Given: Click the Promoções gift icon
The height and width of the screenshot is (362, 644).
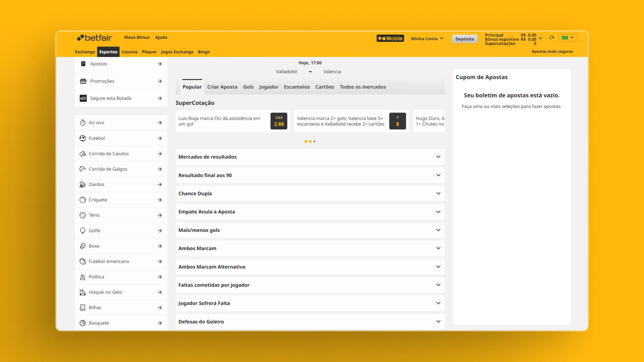Looking at the screenshot, I should coord(83,81).
